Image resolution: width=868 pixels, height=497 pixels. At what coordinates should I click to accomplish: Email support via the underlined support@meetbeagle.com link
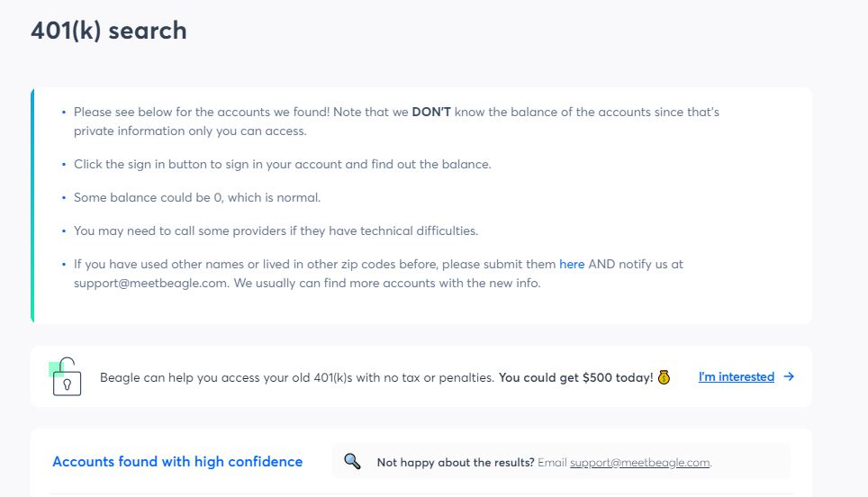pos(639,463)
